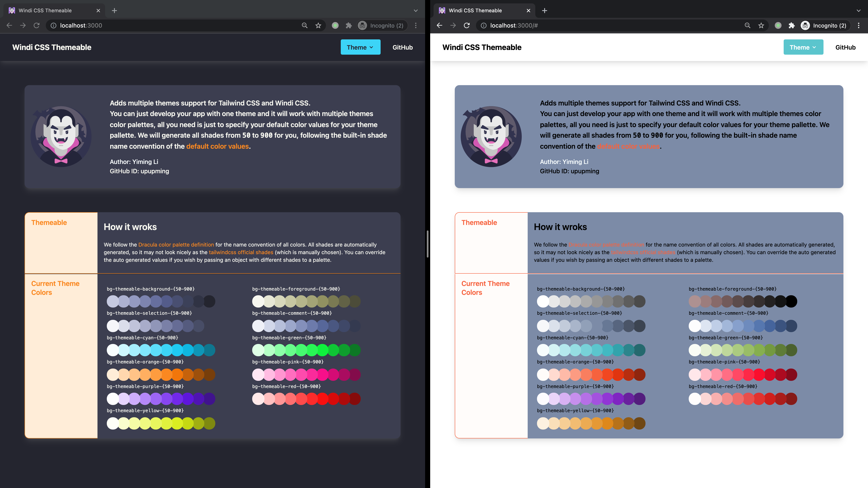
Task: Go back in the right browser window
Action: [439, 25]
